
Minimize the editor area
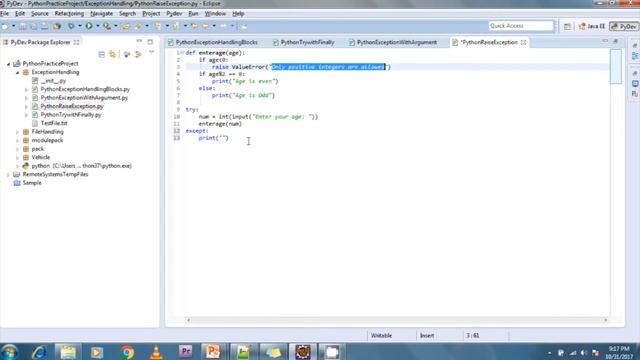pyautogui.click(x=605, y=41)
